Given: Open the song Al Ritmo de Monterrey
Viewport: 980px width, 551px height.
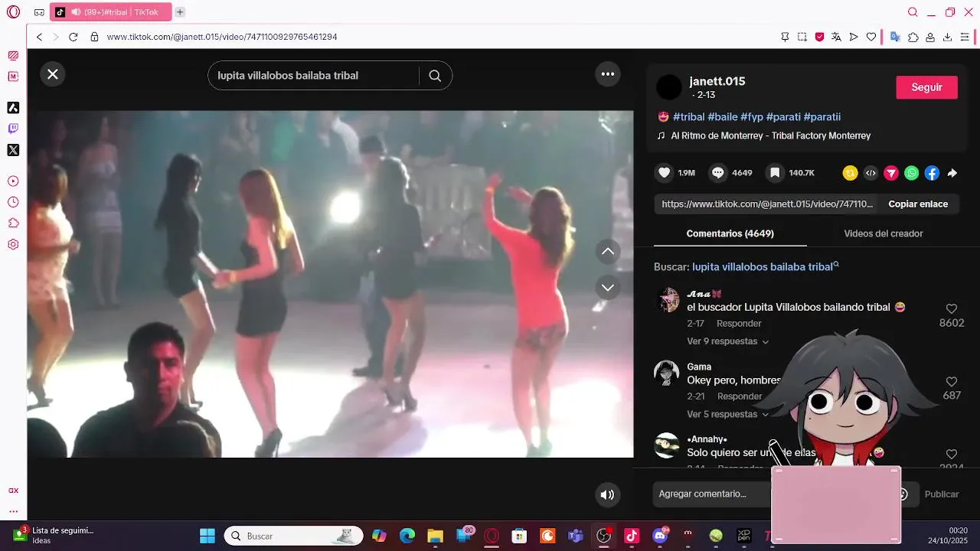Looking at the screenshot, I should [770, 135].
